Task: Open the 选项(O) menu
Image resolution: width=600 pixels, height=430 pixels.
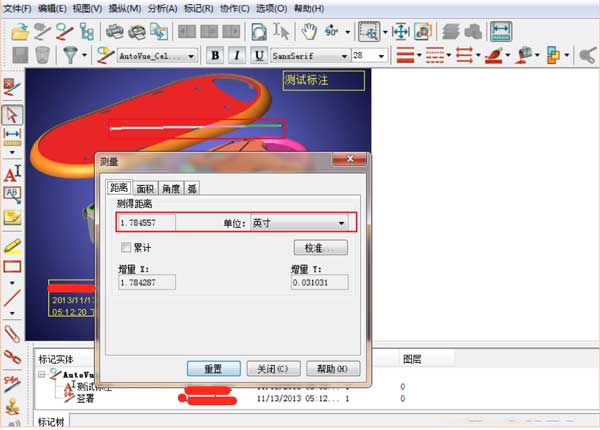Action: pos(271,8)
